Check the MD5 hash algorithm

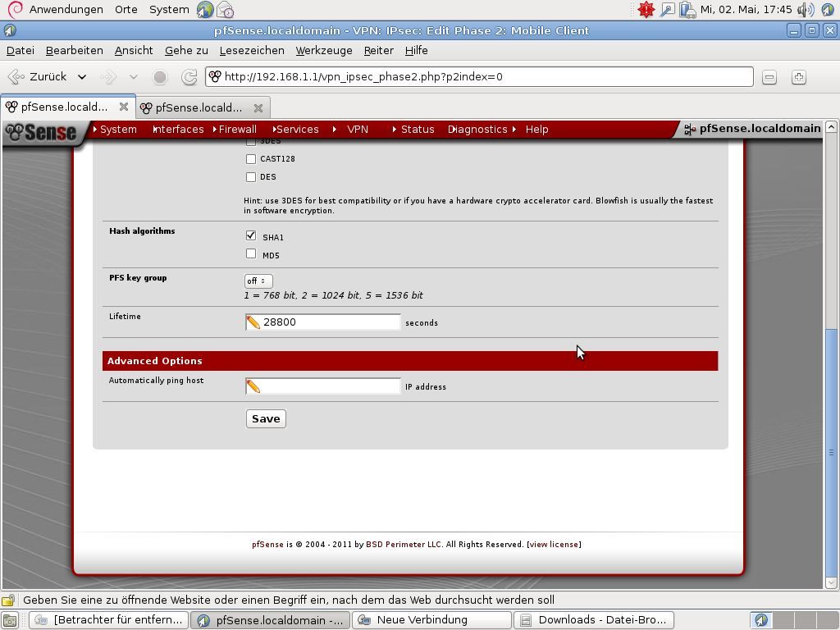[x=251, y=253]
